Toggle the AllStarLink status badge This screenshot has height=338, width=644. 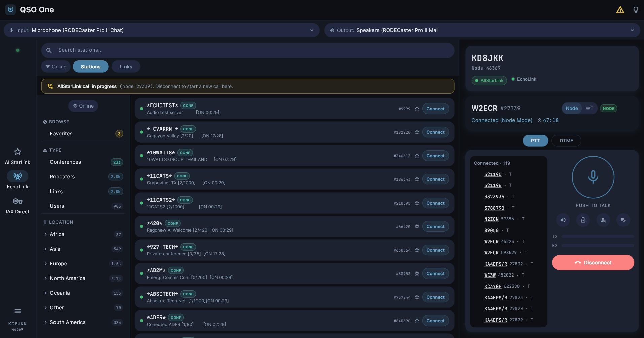tap(489, 80)
